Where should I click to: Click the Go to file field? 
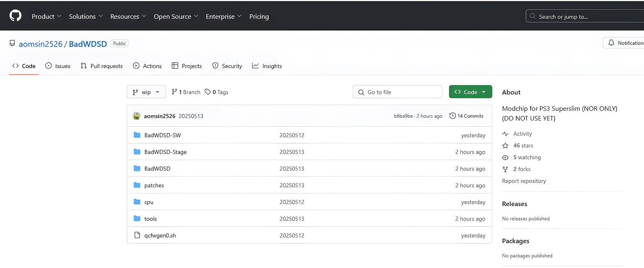397,92
